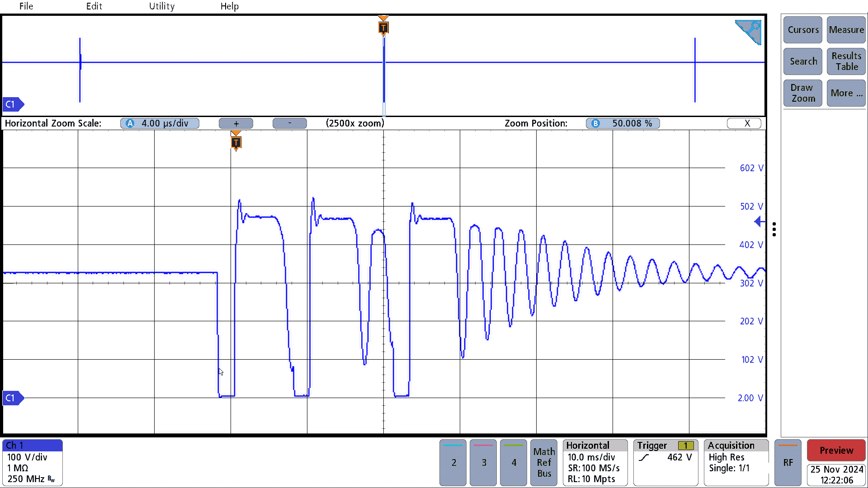
Task: Toggle channel 3 on
Action: 483,463
